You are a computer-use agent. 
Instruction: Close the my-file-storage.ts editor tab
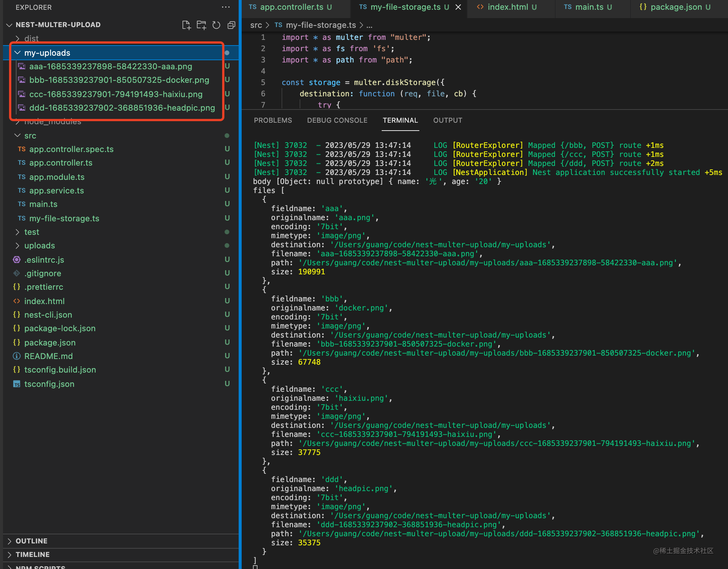[x=458, y=7]
